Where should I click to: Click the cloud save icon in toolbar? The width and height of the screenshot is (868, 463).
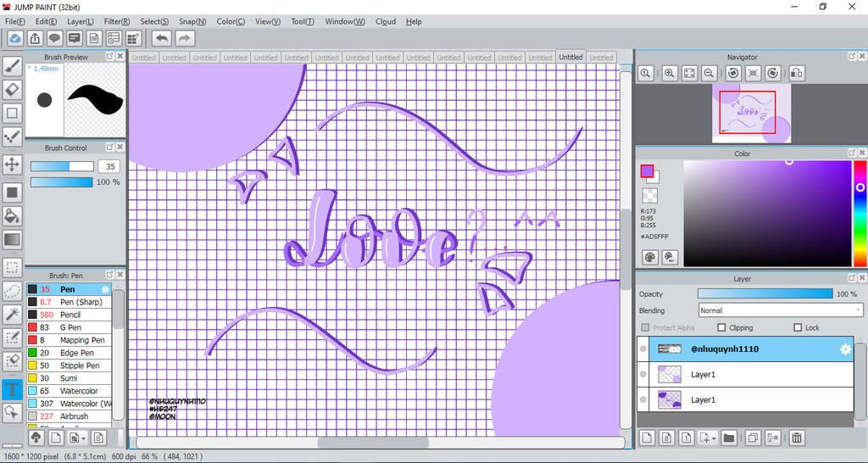tap(15, 38)
